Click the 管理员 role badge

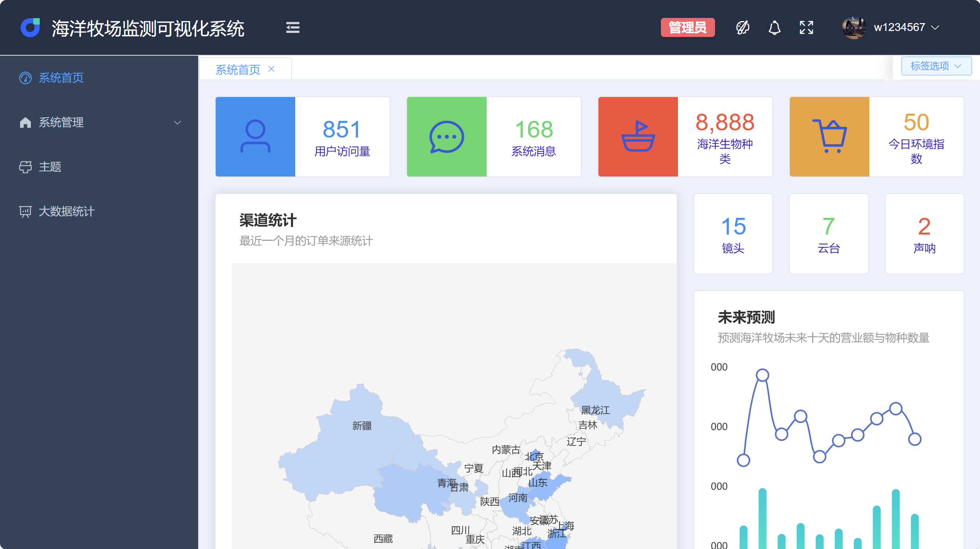click(687, 27)
